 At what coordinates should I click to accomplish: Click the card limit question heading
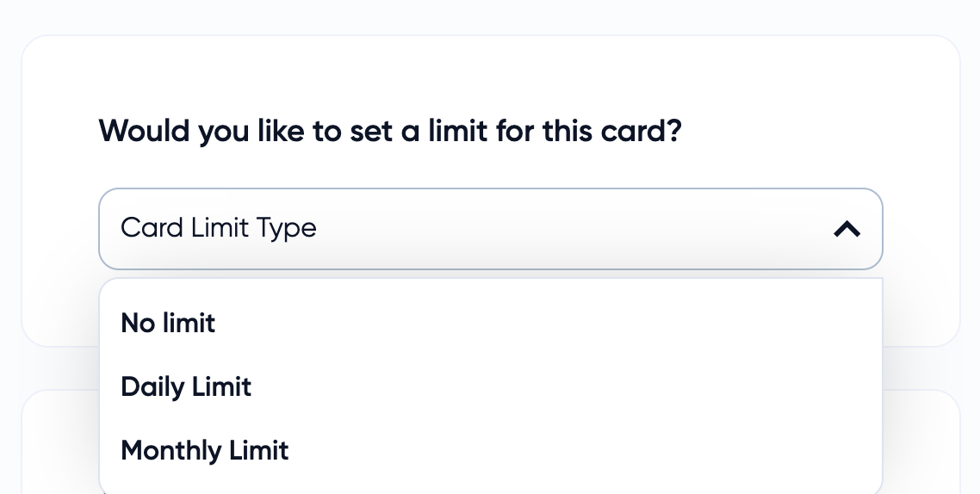click(x=390, y=131)
